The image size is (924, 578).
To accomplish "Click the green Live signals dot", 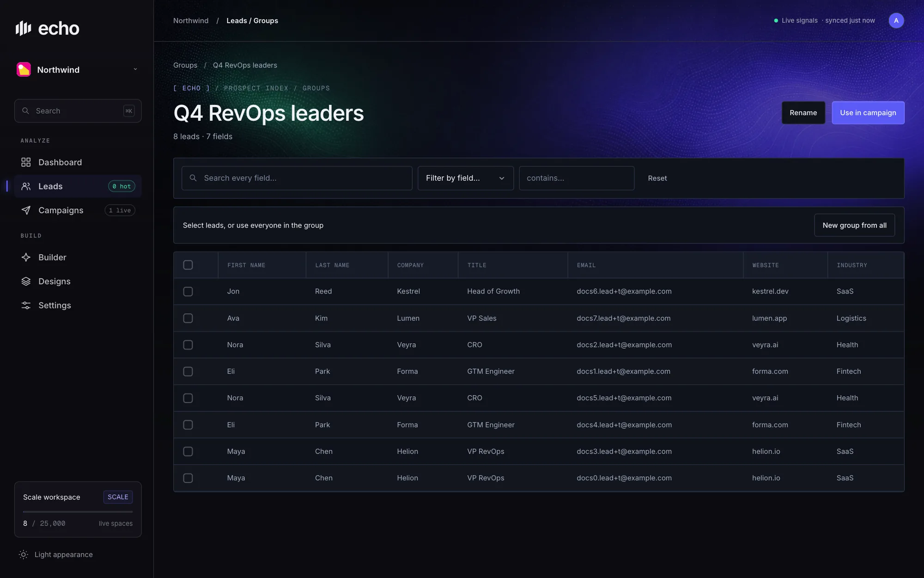I will click(776, 21).
